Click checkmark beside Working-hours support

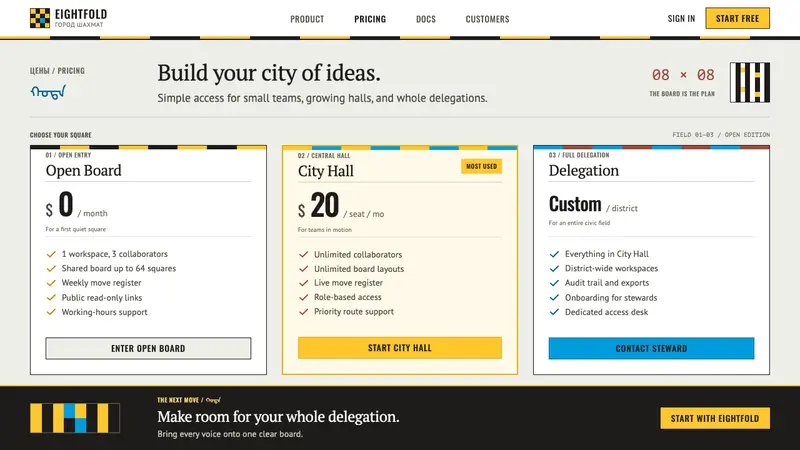51,312
